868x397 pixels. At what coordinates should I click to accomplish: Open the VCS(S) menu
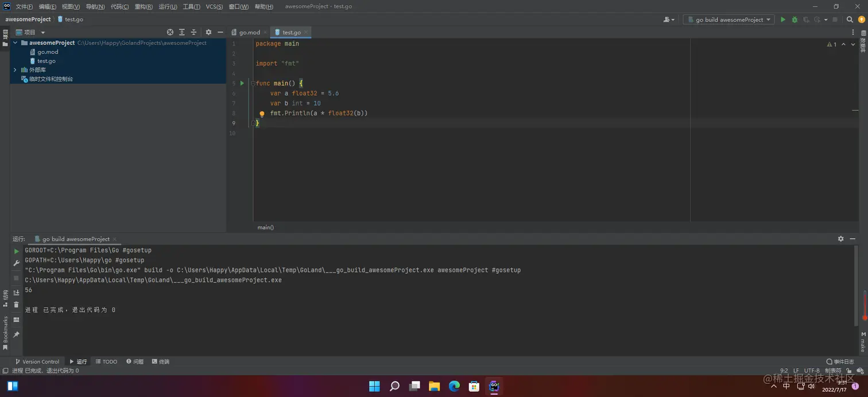tap(214, 6)
